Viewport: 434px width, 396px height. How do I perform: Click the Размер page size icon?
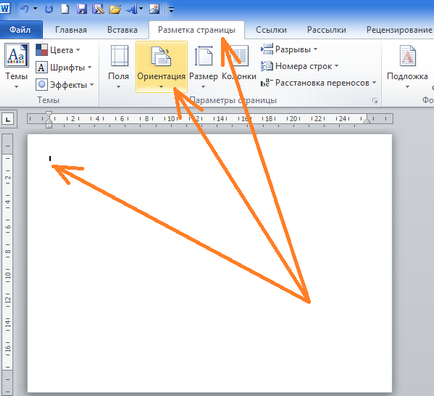tap(204, 57)
